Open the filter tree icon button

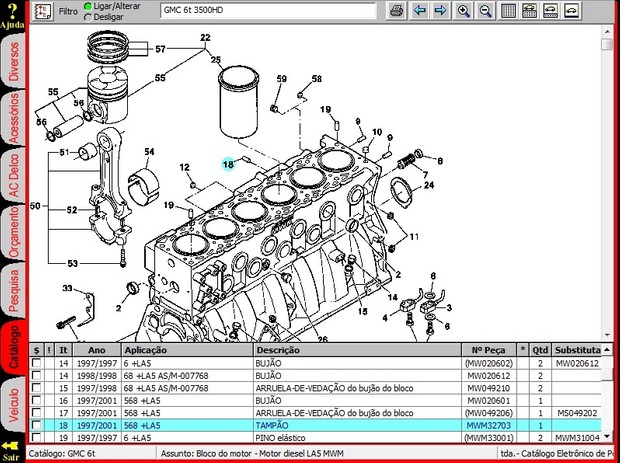click(x=43, y=11)
